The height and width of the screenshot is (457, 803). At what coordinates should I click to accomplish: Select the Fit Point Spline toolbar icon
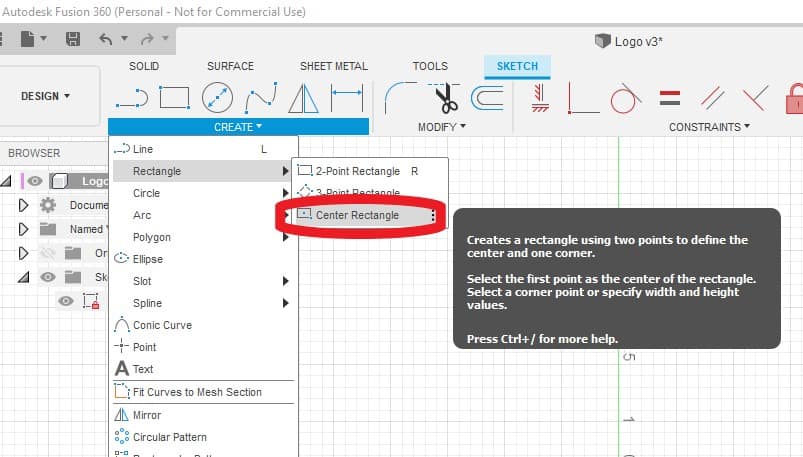[x=261, y=97]
